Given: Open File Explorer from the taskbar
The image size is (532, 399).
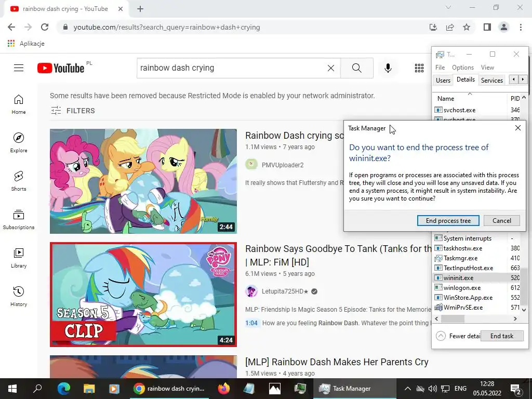Looking at the screenshot, I should pos(89,389).
